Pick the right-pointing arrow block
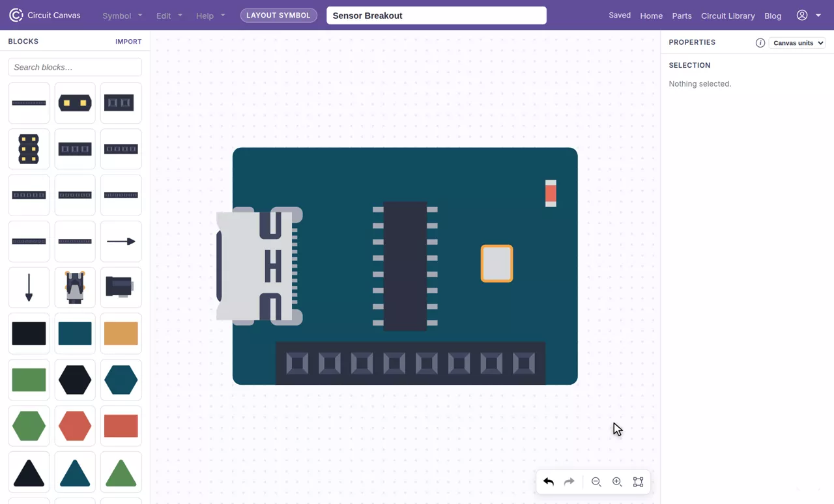 121,242
